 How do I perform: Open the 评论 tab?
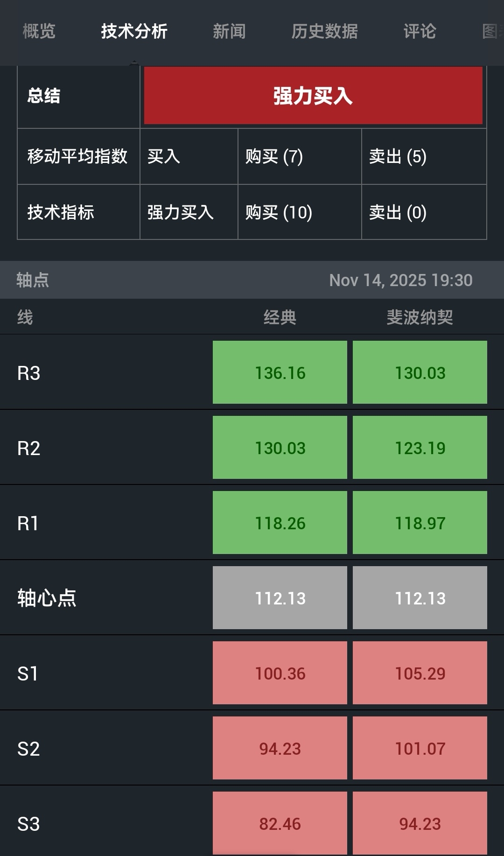coord(420,31)
